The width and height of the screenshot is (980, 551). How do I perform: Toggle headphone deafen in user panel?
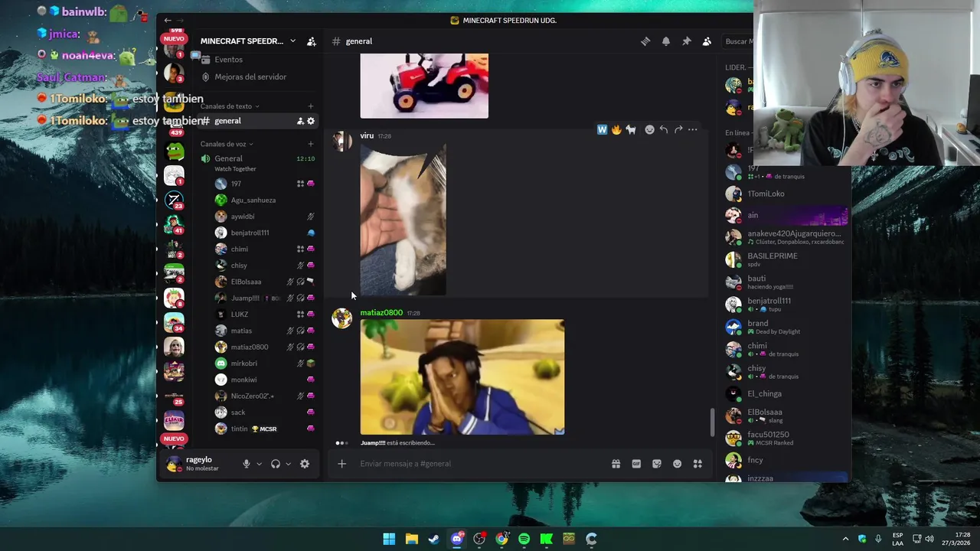tap(276, 464)
